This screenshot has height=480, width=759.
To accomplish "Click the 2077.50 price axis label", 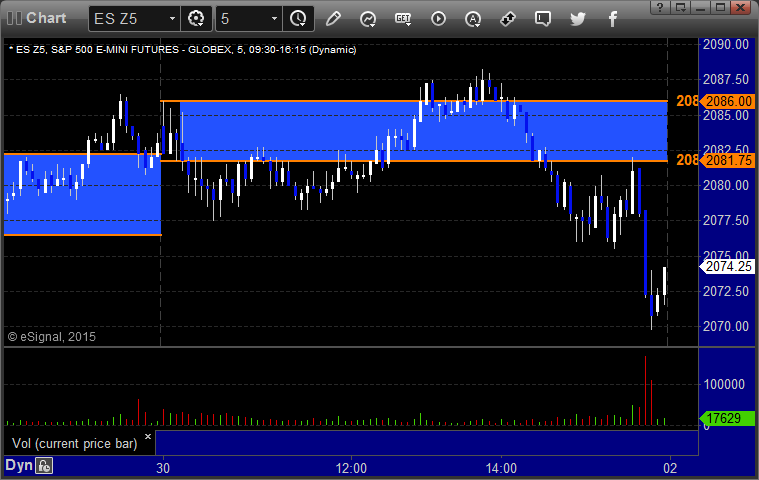I will 726,221.
